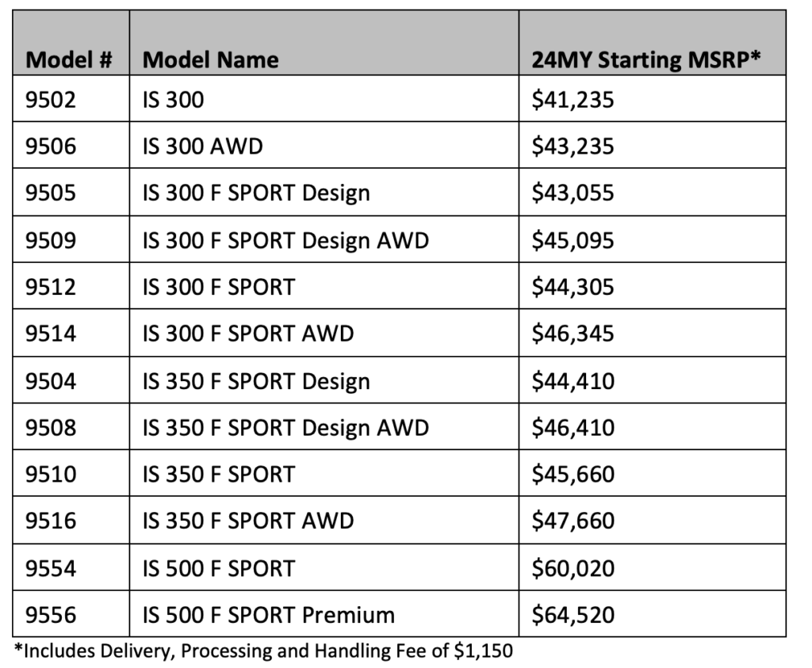Select the $45,660 price cell
This screenshot has height=668, width=812.
[x=573, y=475]
